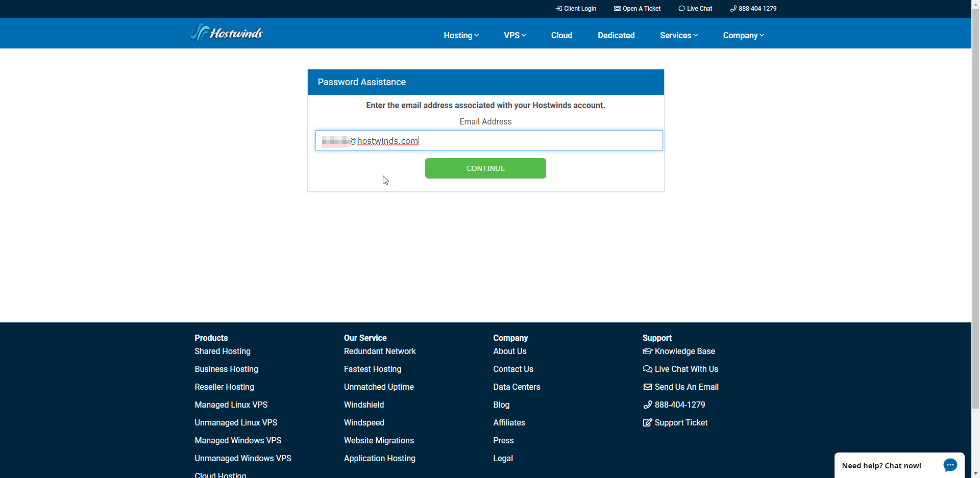
Task: Open Data Centers footer link
Action: pyautogui.click(x=517, y=387)
